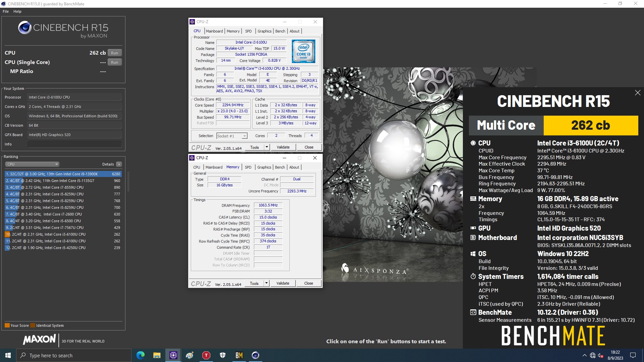This screenshot has width=644, height=362.
Task: Open Socket #1 selection dropdown in CPU-Z
Action: pyautogui.click(x=232, y=136)
